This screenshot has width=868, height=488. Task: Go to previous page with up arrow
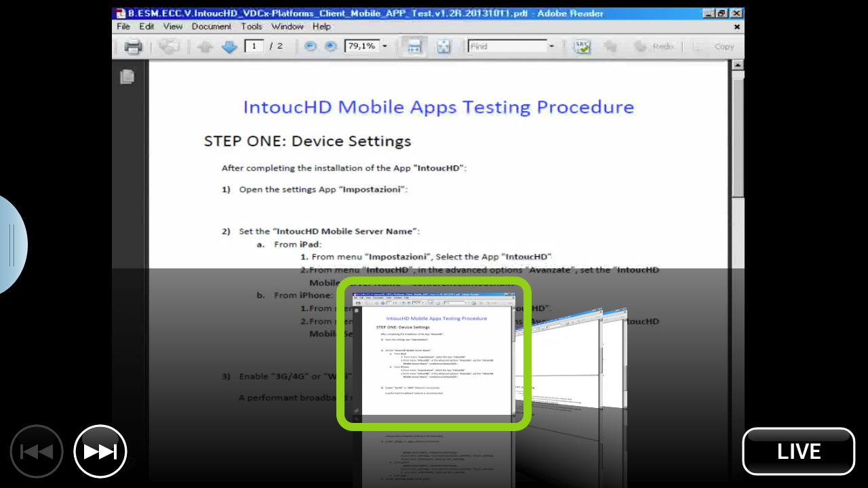pyautogui.click(x=205, y=47)
